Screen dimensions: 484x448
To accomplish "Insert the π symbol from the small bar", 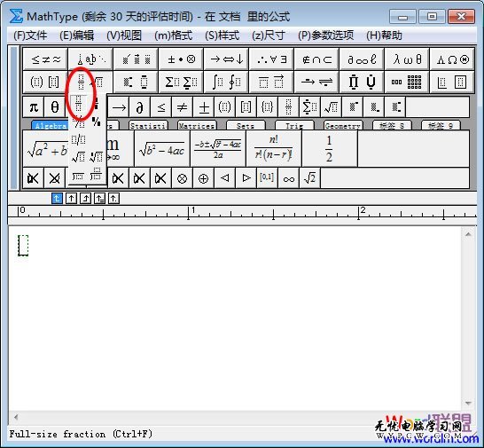I will pyautogui.click(x=34, y=107).
